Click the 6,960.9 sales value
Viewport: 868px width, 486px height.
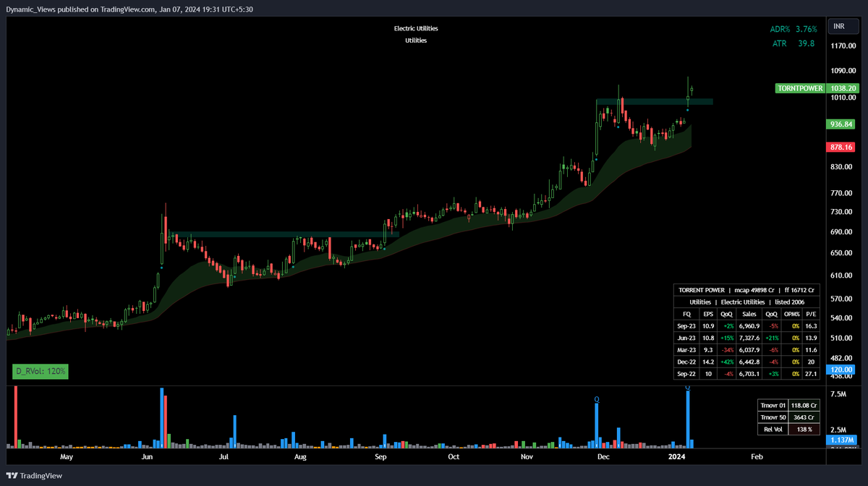tap(748, 327)
